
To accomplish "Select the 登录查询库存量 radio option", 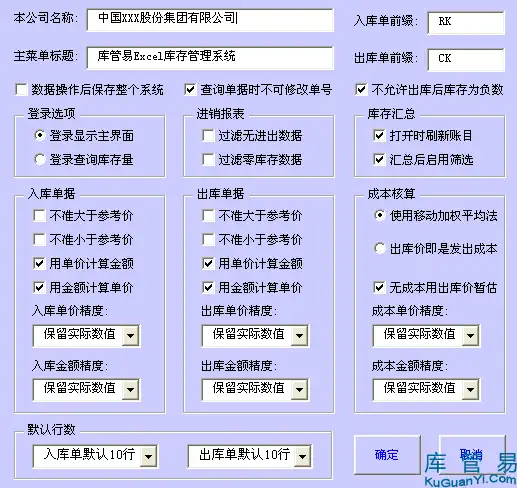I will 40,159.
